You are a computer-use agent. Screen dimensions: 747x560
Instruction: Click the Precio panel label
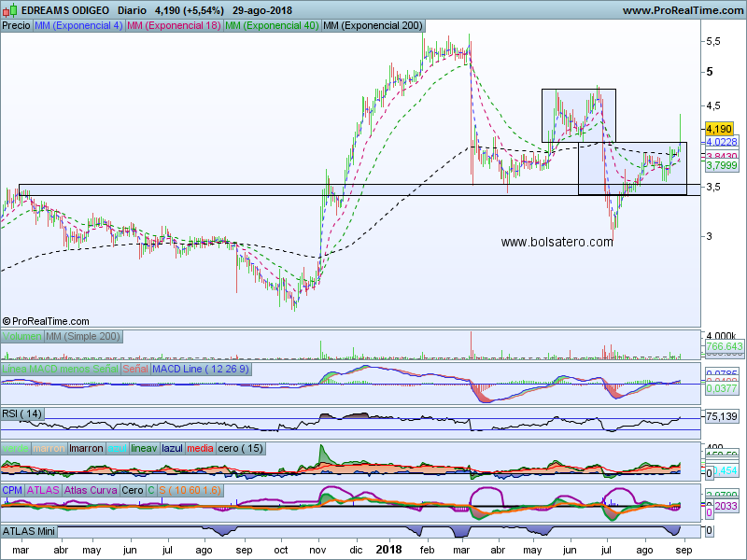pos(16,25)
